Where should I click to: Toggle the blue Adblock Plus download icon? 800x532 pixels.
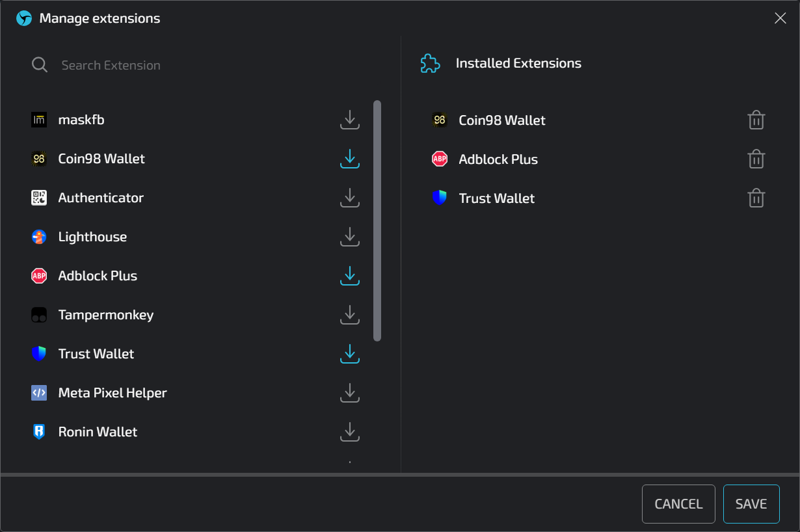[350, 276]
